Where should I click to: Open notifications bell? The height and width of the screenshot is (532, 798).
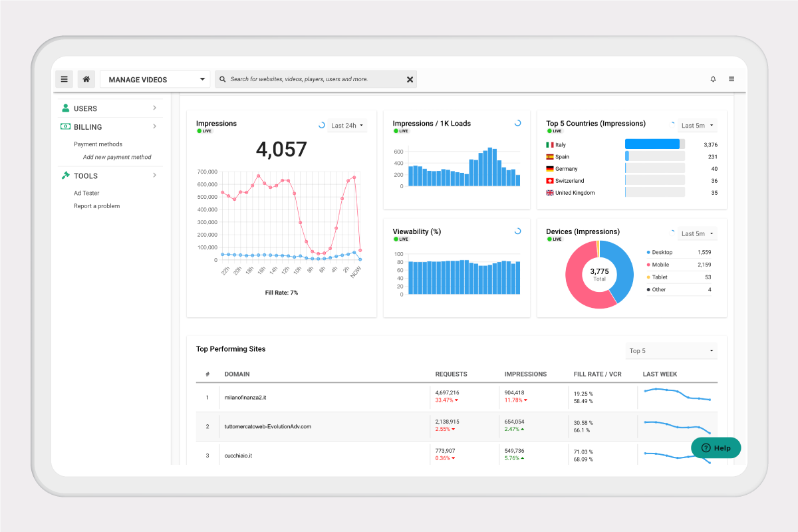[713, 79]
